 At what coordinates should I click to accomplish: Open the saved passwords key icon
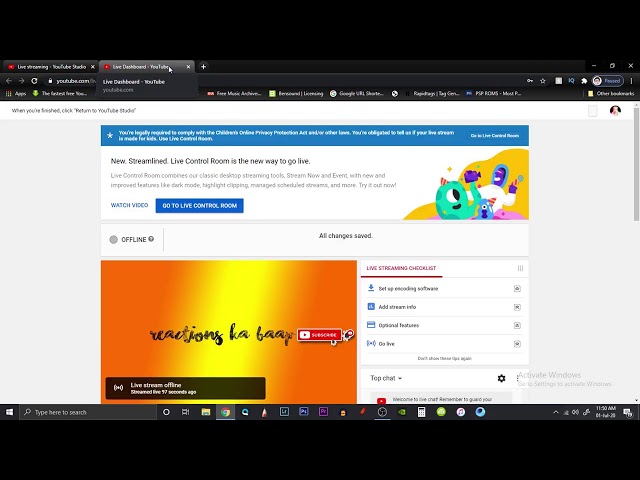(x=530, y=81)
